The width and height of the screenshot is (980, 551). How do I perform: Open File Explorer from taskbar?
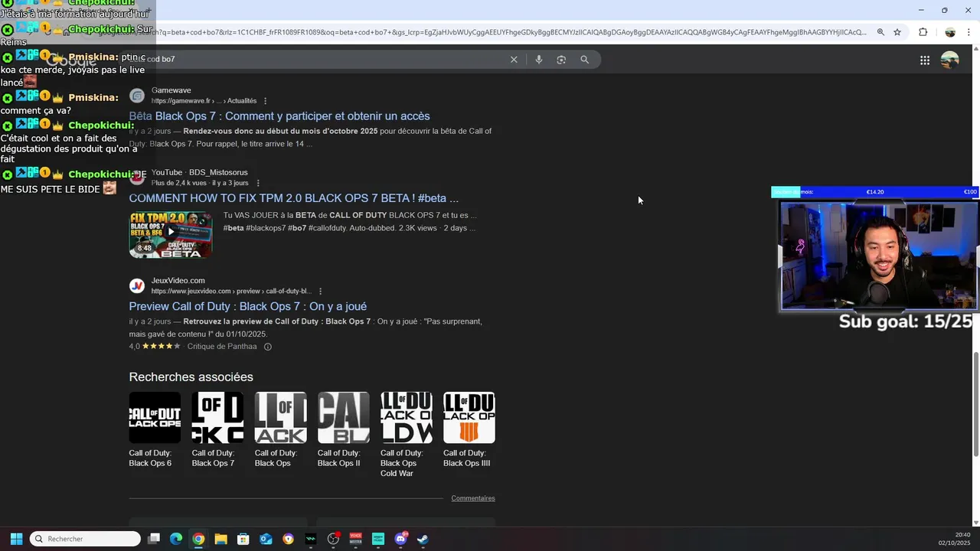tap(220, 539)
